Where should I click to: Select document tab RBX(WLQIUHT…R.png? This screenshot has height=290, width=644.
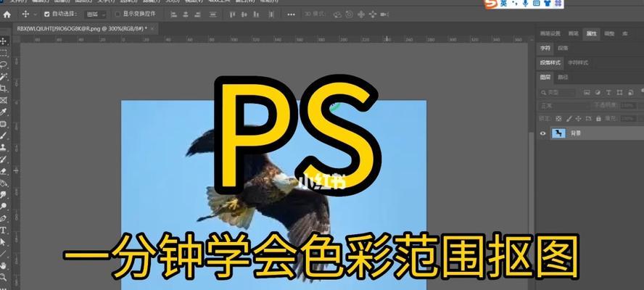[x=82, y=29]
